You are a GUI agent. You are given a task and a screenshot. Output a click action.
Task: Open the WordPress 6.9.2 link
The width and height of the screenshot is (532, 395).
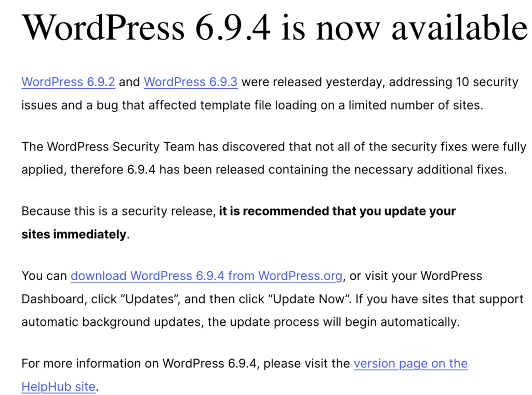pyautogui.click(x=68, y=82)
